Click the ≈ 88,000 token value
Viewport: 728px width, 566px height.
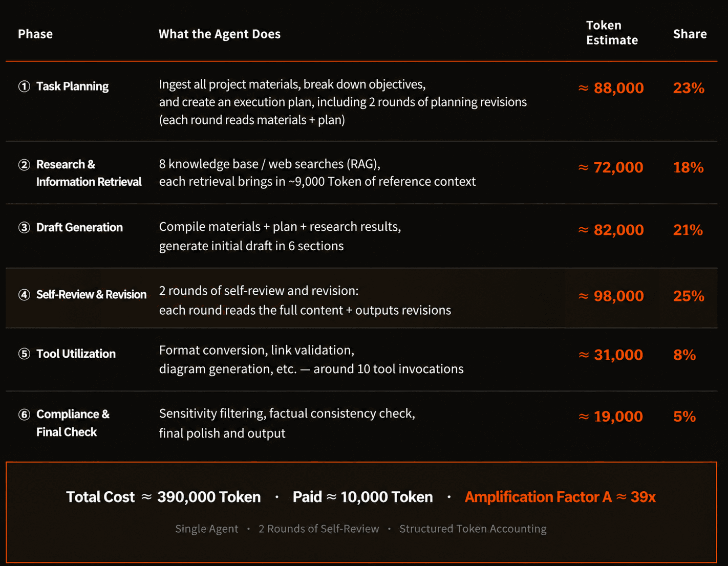coord(611,88)
